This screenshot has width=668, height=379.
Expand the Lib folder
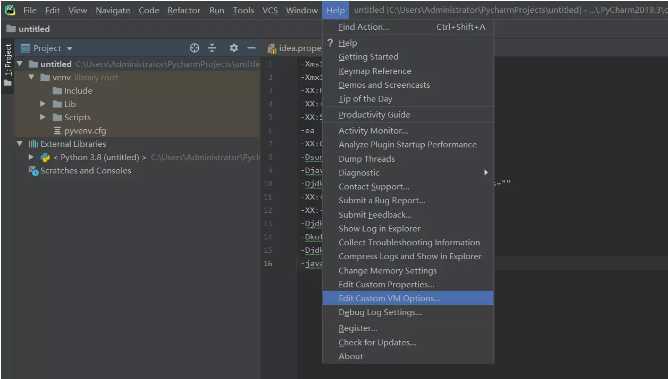(43, 104)
